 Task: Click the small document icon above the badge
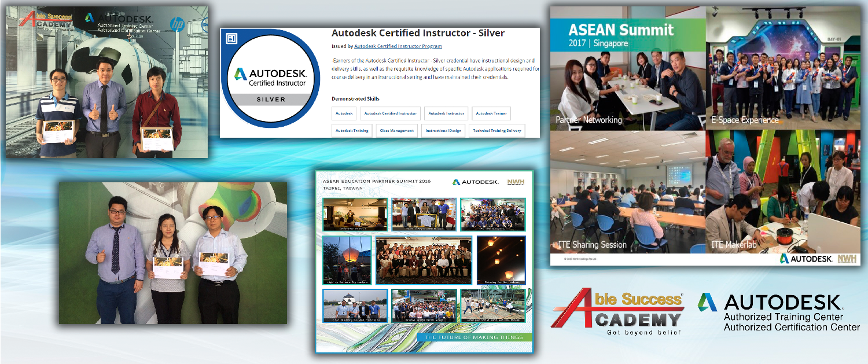231,38
